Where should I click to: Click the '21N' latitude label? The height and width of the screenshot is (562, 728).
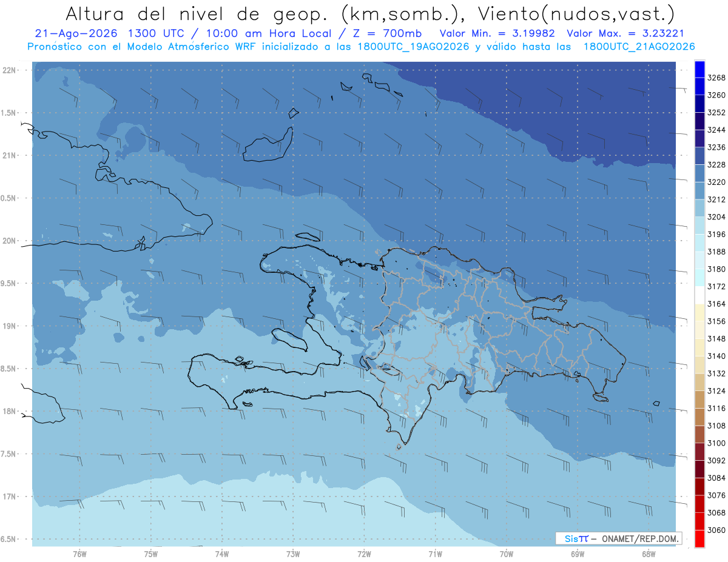click(x=9, y=155)
